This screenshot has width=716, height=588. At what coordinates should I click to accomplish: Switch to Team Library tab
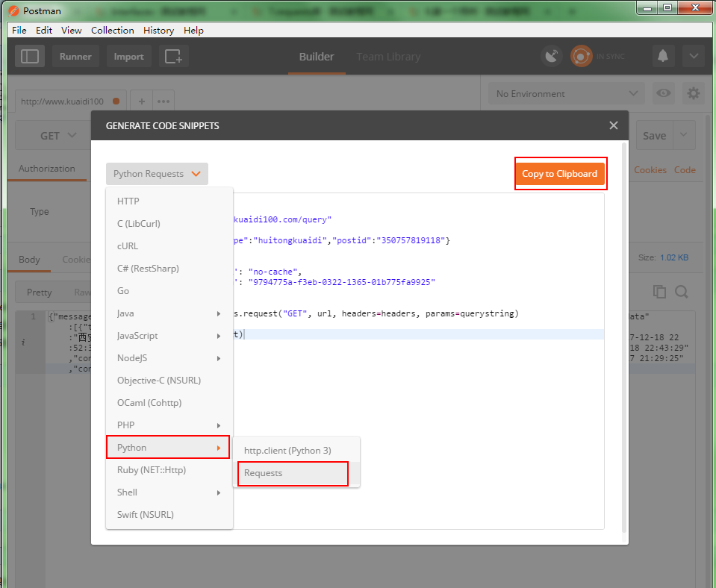click(x=388, y=57)
